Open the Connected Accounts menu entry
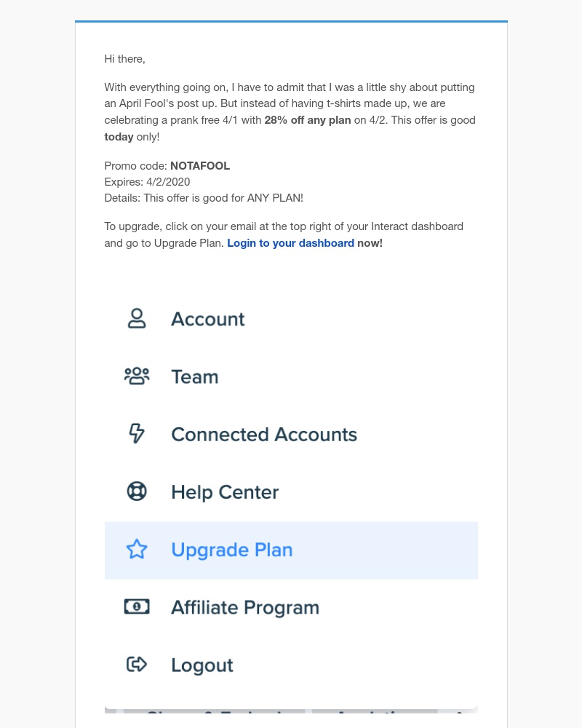Viewport: 582px width, 728px height. pos(291,434)
